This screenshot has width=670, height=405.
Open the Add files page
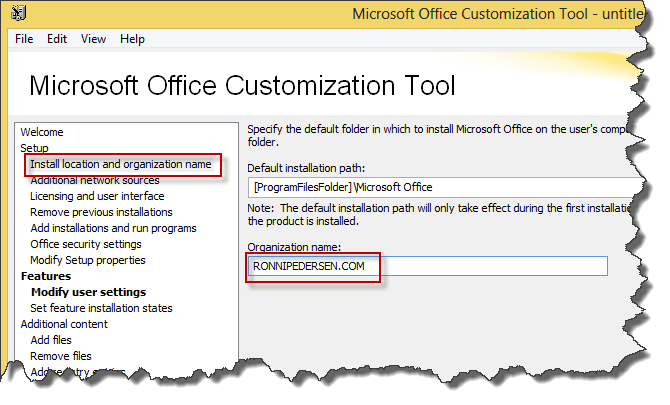click(51, 340)
